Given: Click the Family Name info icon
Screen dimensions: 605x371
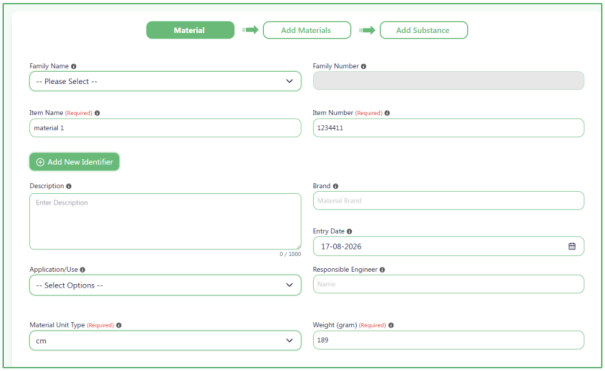Looking at the screenshot, I should [x=73, y=66].
